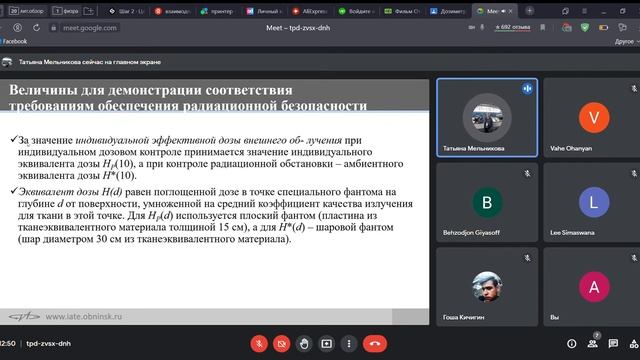Select Behzodjon Giyasoff's participant tile
640x360 pixels.
[487, 202]
